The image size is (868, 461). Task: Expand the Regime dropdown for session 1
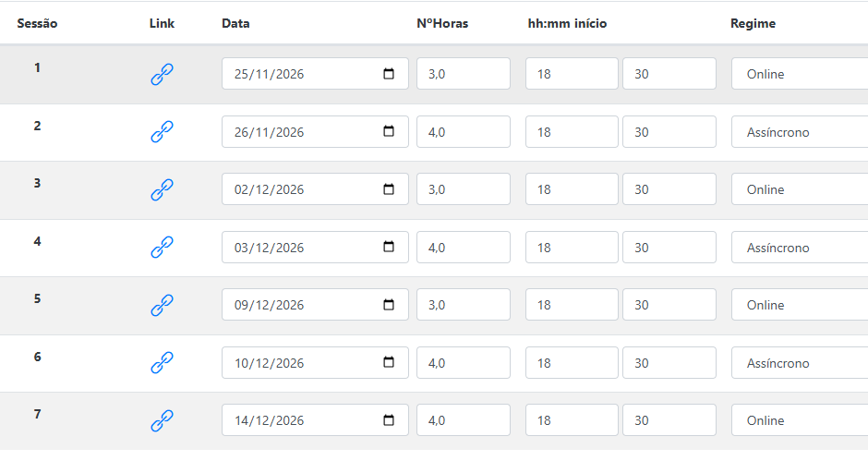[800, 74]
